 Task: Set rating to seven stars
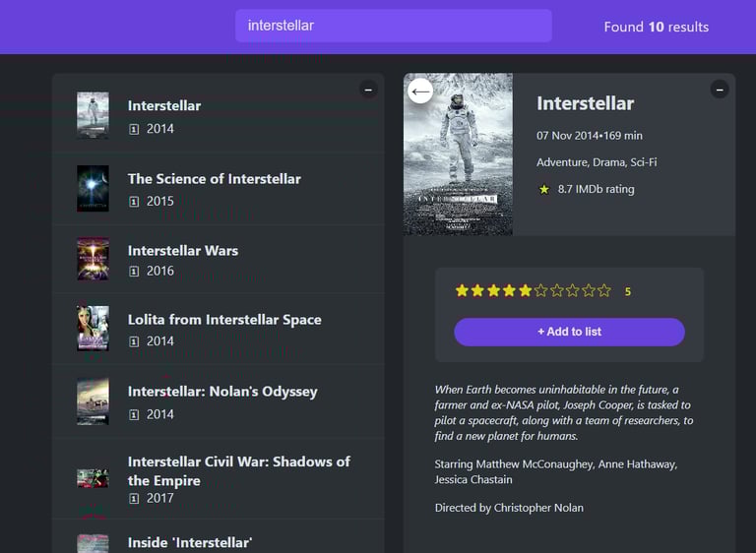tap(557, 290)
